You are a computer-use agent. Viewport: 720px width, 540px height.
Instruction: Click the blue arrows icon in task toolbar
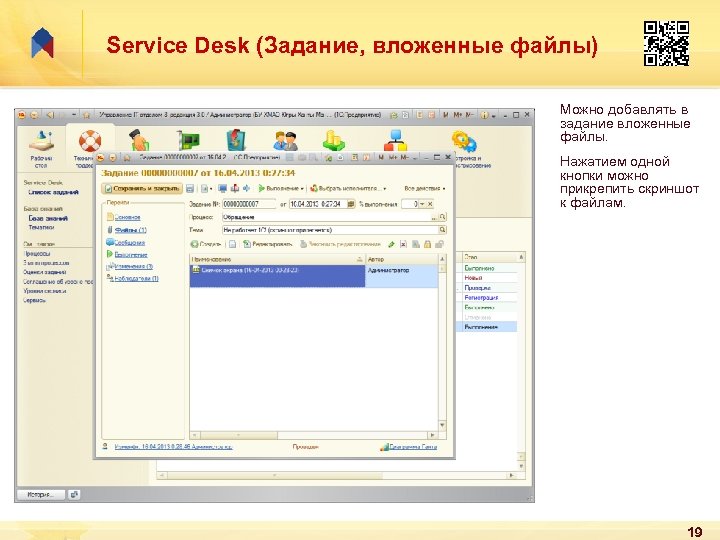[x=247, y=188]
